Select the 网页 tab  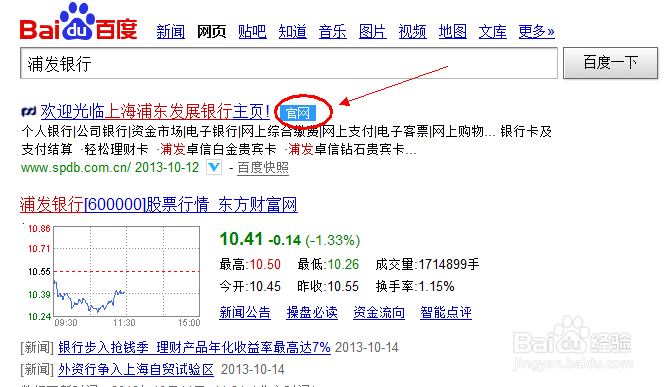211,32
